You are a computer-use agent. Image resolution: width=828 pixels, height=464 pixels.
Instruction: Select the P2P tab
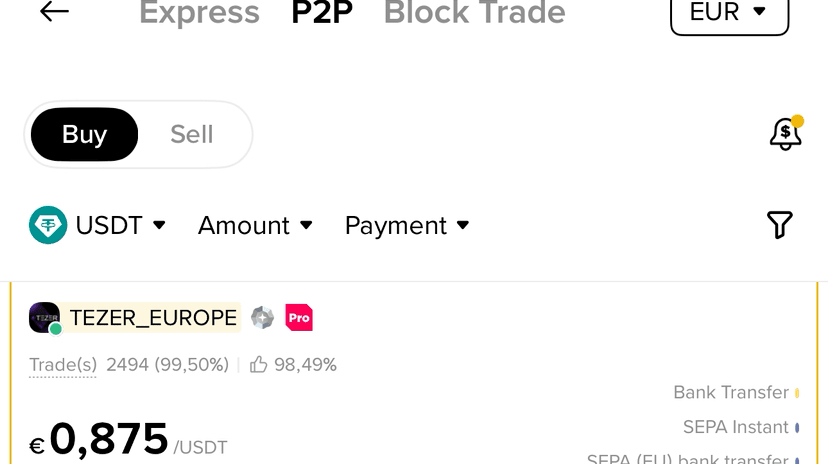(x=322, y=13)
